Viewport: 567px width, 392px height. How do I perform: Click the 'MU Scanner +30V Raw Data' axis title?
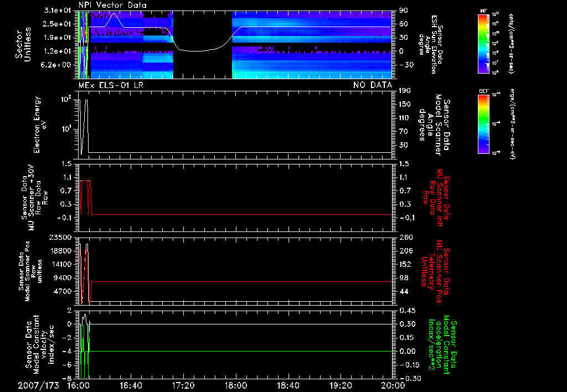(x=35, y=198)
